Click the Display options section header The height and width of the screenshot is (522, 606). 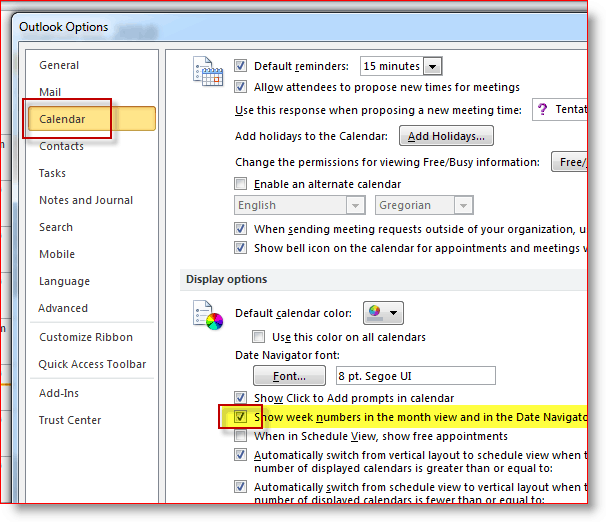click(226, 279)
